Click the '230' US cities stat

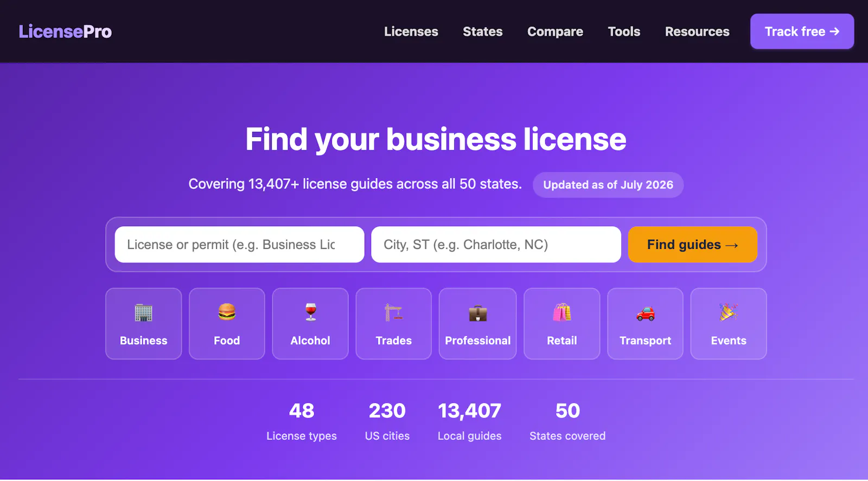pyautogui.click(x=387, y=421)
